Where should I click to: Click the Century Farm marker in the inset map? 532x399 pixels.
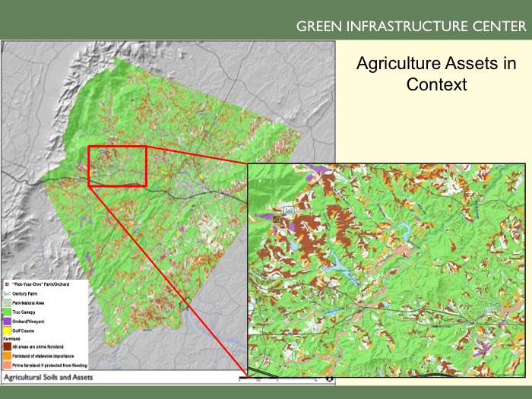289,209
